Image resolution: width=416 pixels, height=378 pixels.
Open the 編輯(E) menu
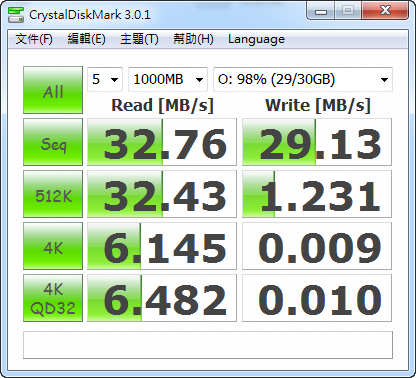pos(86,39)
